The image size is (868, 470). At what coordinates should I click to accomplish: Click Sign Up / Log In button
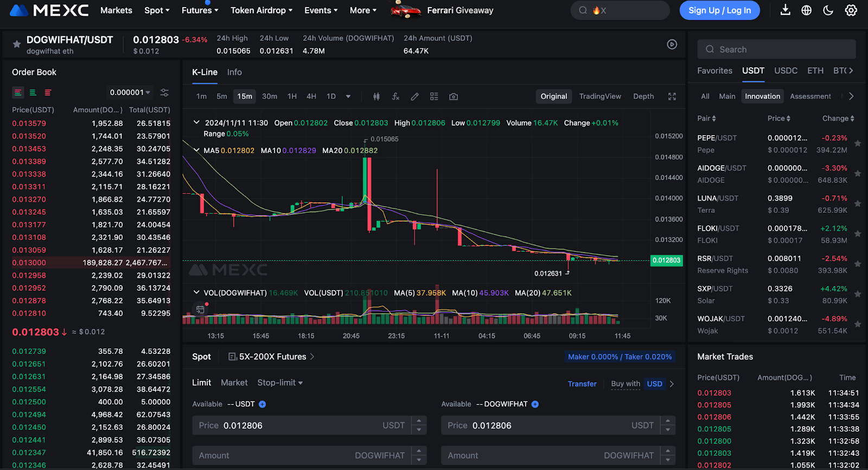[x=719, y=10]
